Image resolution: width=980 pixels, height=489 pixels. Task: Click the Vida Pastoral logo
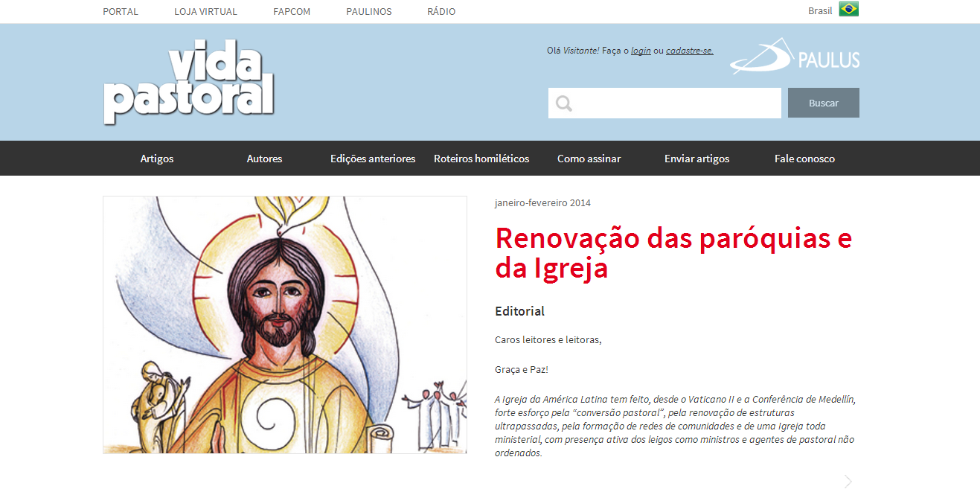(x=189, y=82)
